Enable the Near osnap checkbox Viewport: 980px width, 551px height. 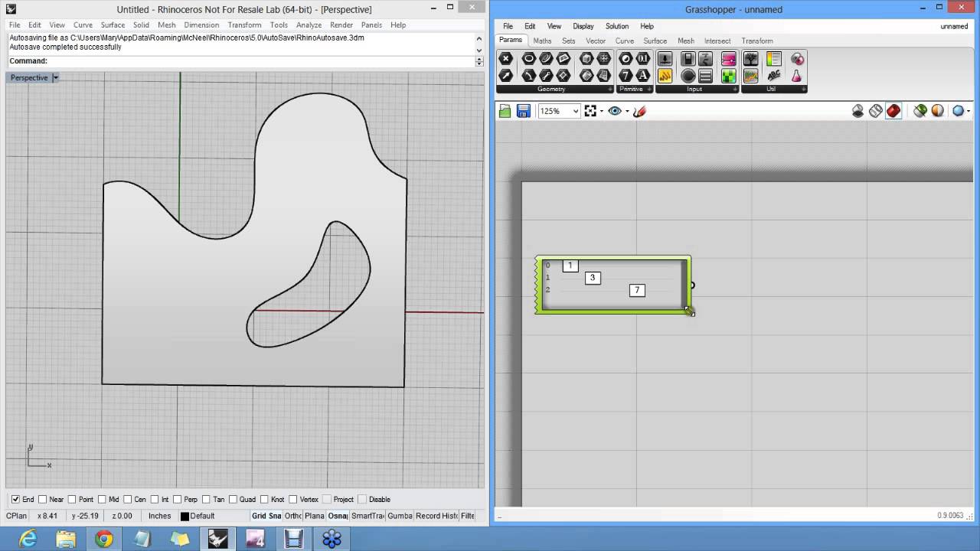43,500
